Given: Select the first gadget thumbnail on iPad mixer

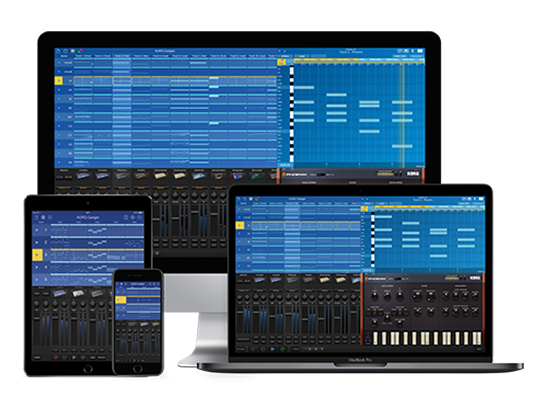Looking at the screenshot, I should (60, 293).
